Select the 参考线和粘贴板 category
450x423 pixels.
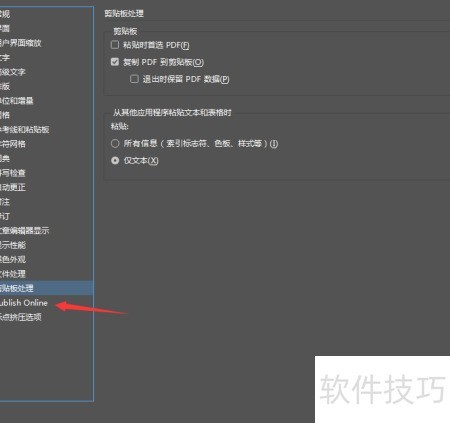[x=46, y=129]
